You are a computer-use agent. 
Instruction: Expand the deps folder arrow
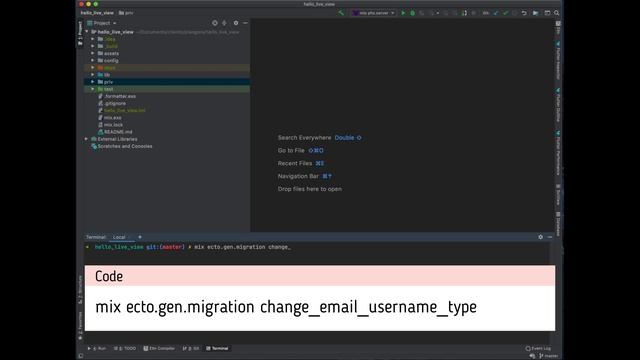point(93,68)
